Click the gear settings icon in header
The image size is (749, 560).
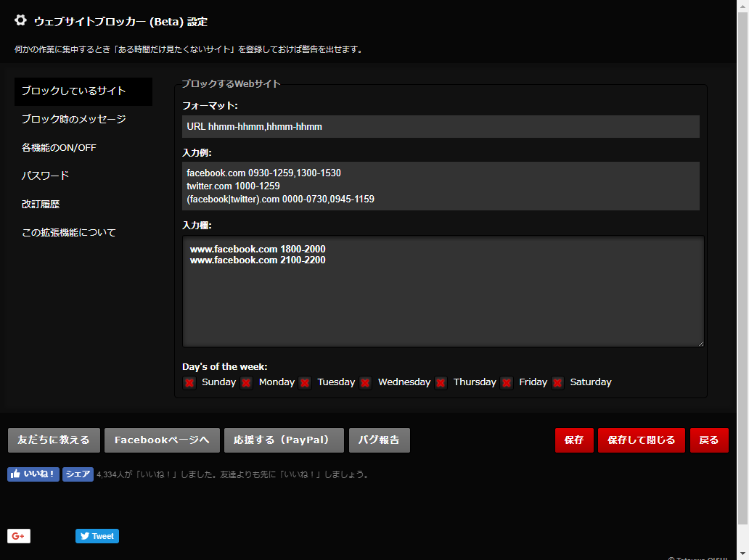(x=20, y=20)
